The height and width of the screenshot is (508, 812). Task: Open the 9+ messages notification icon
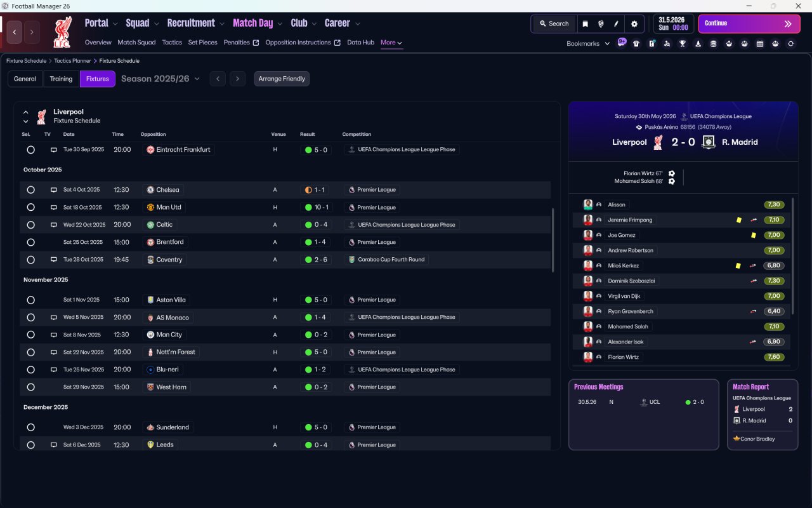pos(622,43)
